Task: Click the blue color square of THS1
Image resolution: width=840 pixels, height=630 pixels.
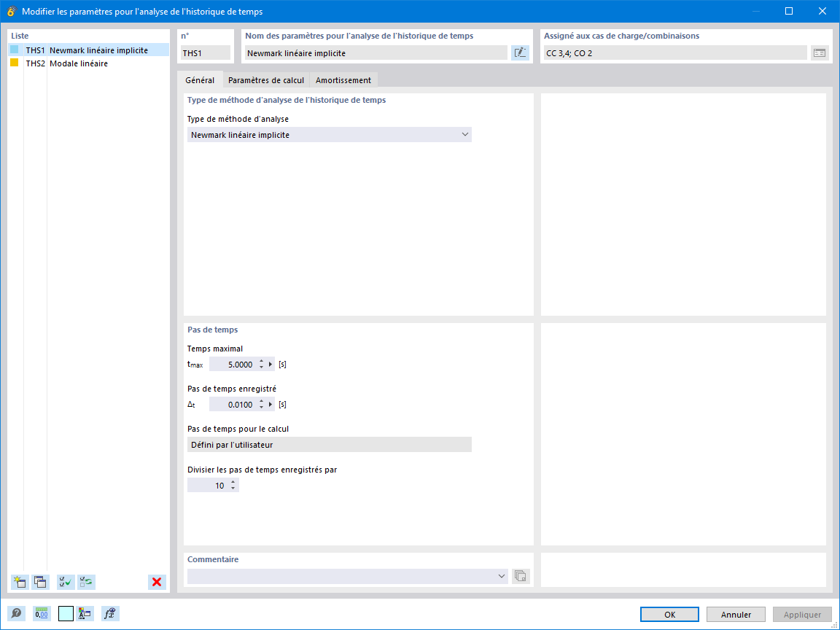Action: (15, 50)
